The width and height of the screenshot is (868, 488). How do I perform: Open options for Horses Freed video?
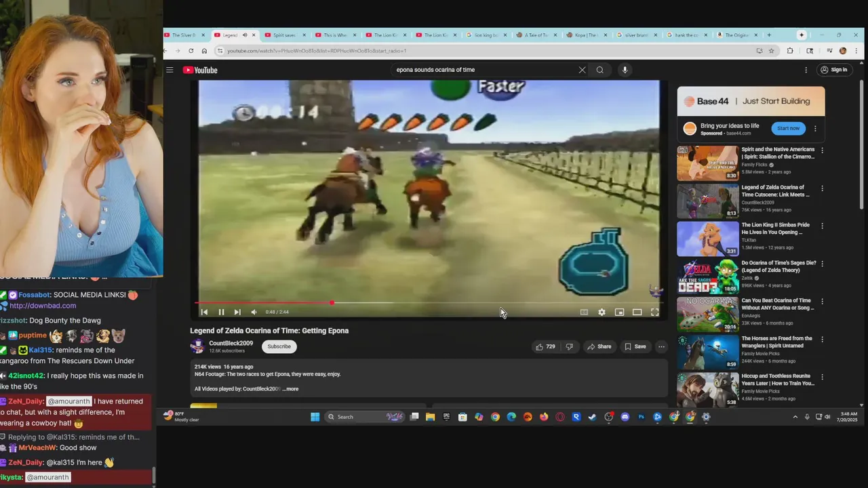823,339
